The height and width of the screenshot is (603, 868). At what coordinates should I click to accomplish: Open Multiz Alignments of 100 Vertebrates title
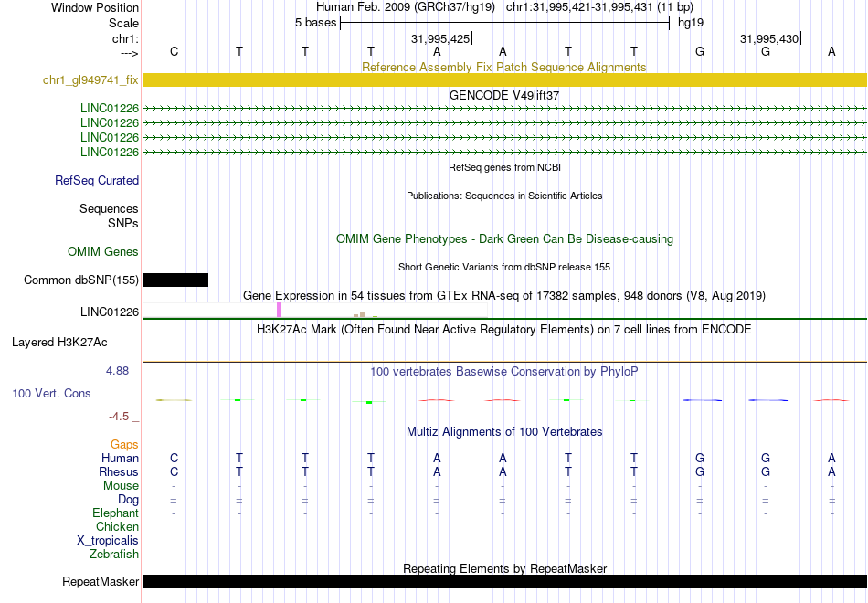(504, 432)
